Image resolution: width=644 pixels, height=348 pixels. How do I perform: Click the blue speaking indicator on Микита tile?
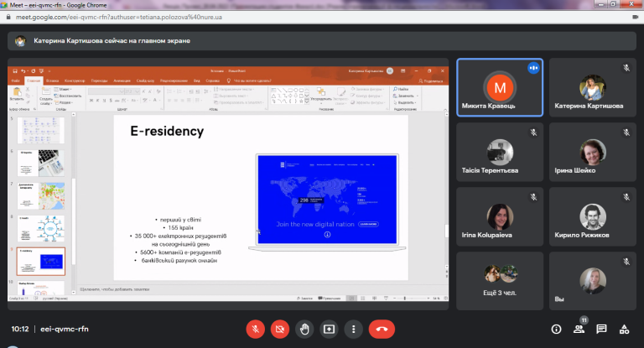(533, 68)
